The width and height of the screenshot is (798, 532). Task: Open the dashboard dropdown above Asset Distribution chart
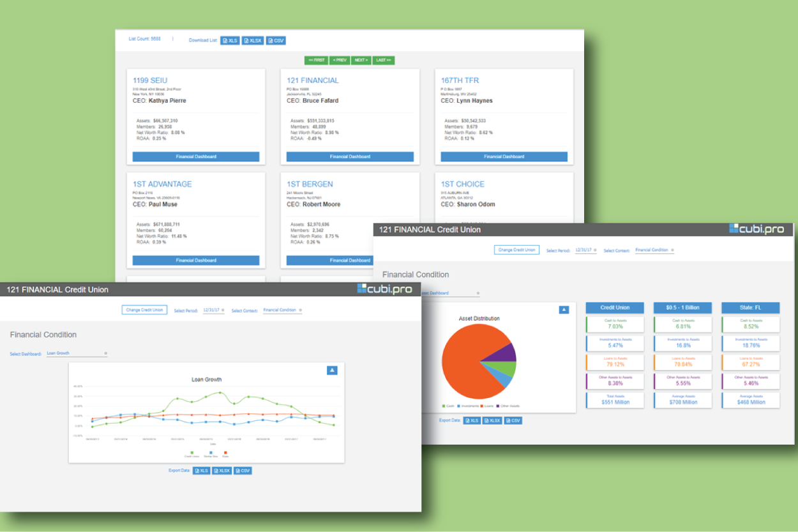449,293
